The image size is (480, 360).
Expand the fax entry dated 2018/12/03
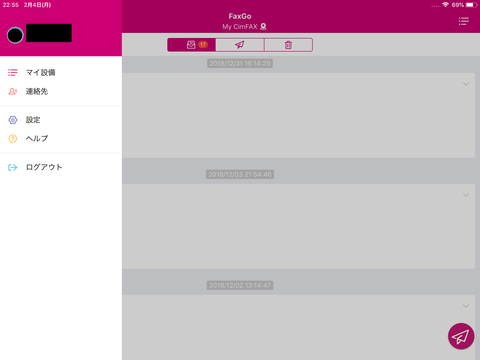click(x=466, y=195)
